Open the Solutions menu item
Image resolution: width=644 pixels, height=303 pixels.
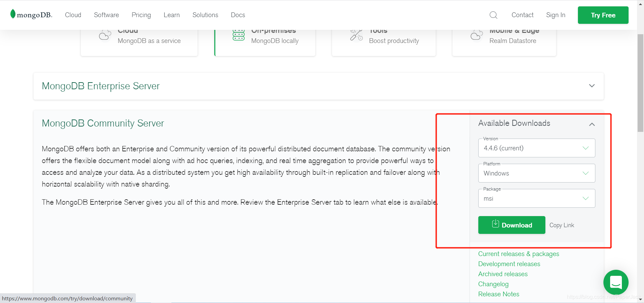205,15
